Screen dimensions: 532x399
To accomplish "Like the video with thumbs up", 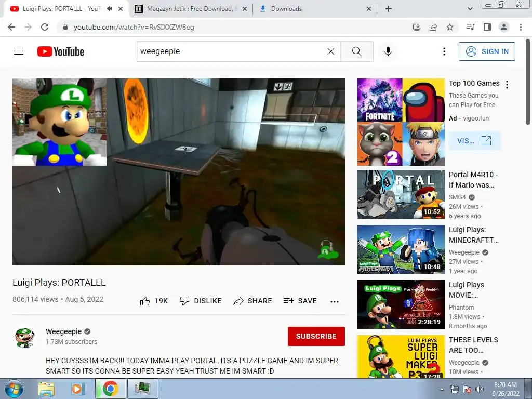I will (x=154, y=301).
